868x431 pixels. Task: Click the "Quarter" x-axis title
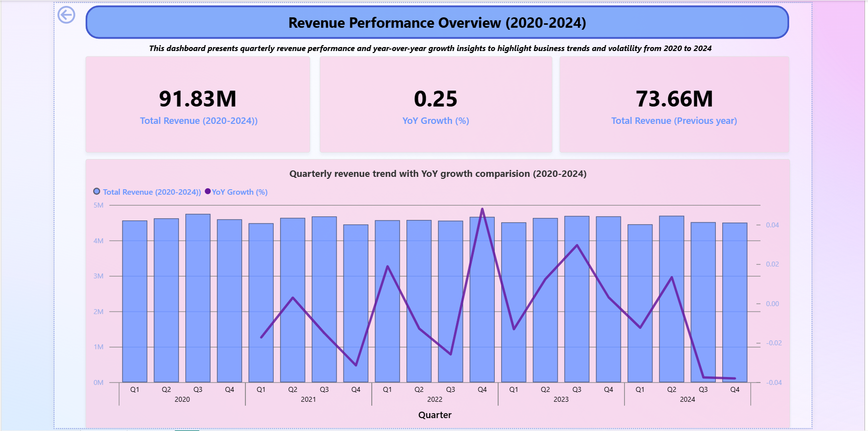(435, 415)
